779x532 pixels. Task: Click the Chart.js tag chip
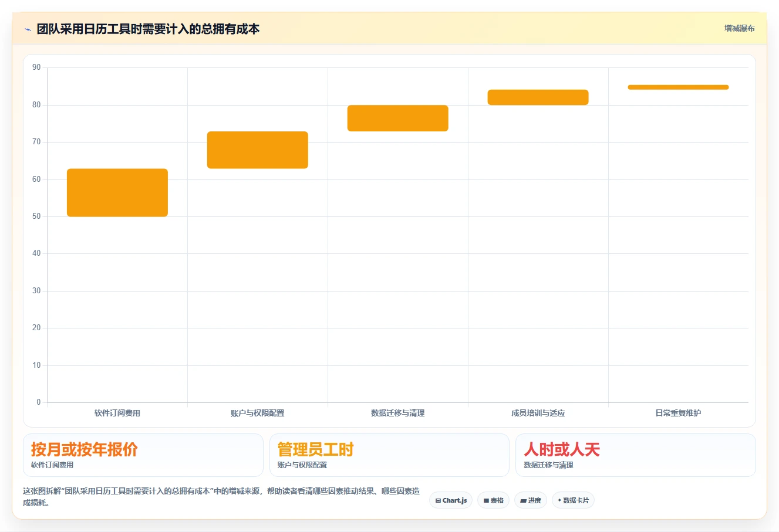pyautogui.click(x=451, y=500)
